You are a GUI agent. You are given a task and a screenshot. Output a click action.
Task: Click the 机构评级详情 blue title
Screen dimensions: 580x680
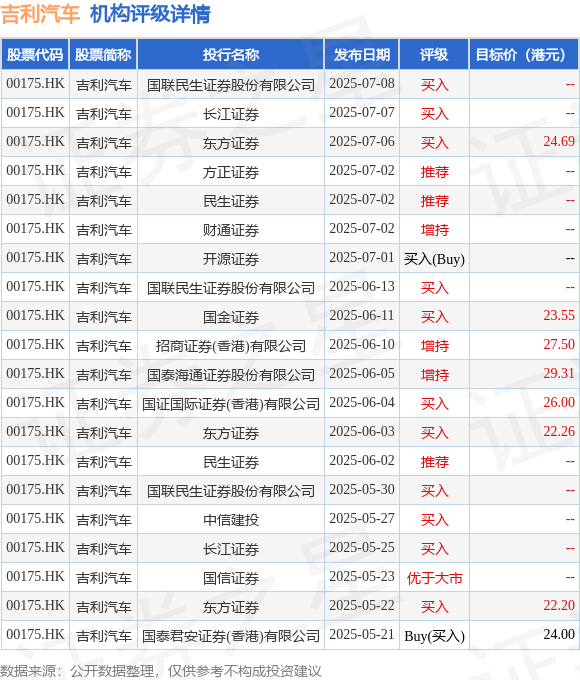[x=150, y=14]
